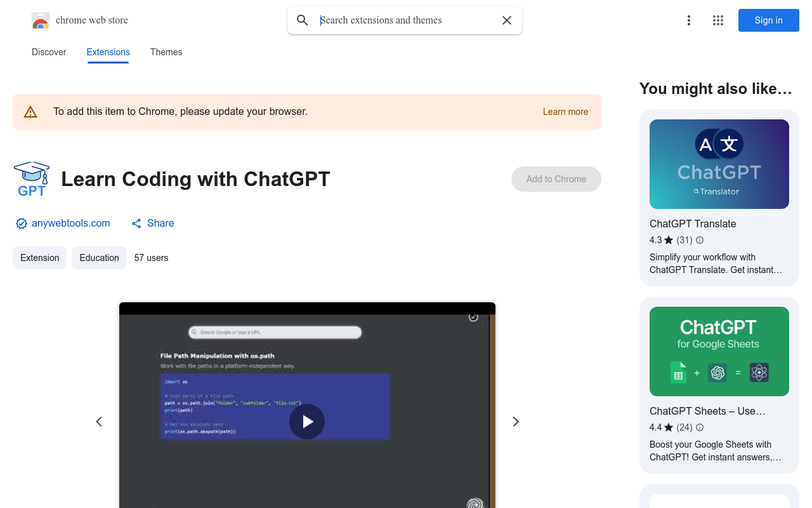Open the Learn more link
Viewport: 812px width, 508px height.
(x=565, y=112)
